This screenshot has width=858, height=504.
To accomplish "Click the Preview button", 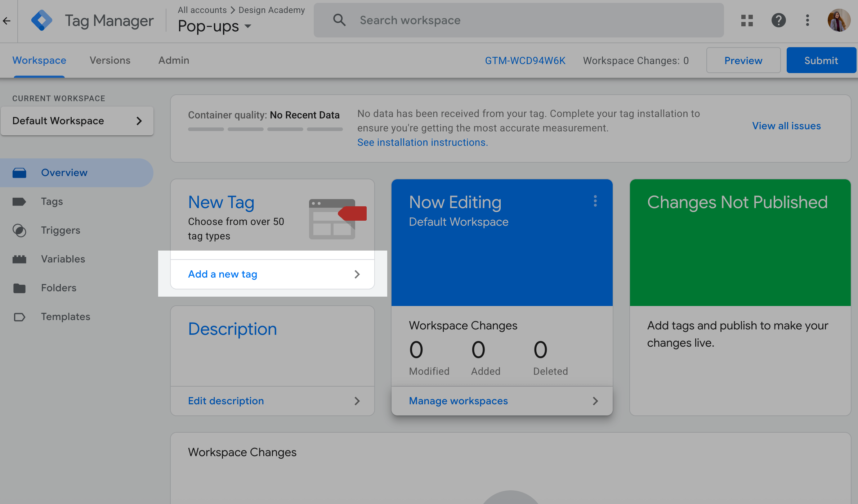I will coord(743,60).
